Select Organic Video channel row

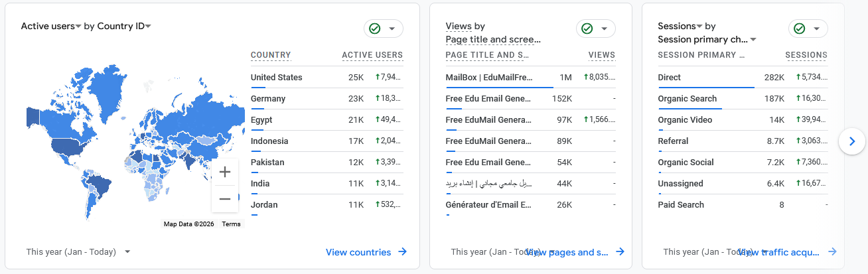click(743, 120)
